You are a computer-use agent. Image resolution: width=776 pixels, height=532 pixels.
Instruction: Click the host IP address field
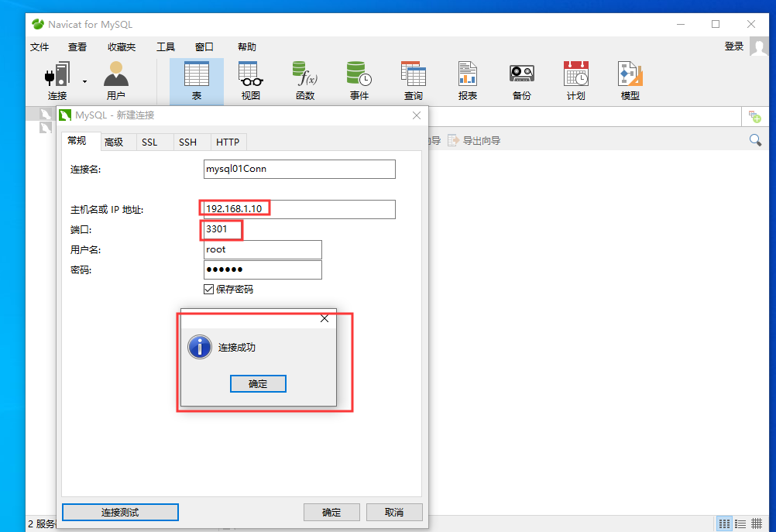click(x=300, y=209)
